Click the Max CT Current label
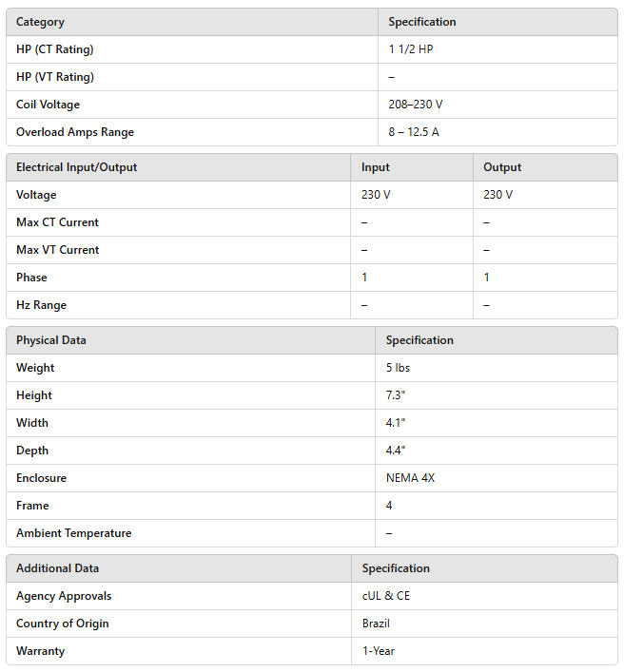 click(57, 222)
